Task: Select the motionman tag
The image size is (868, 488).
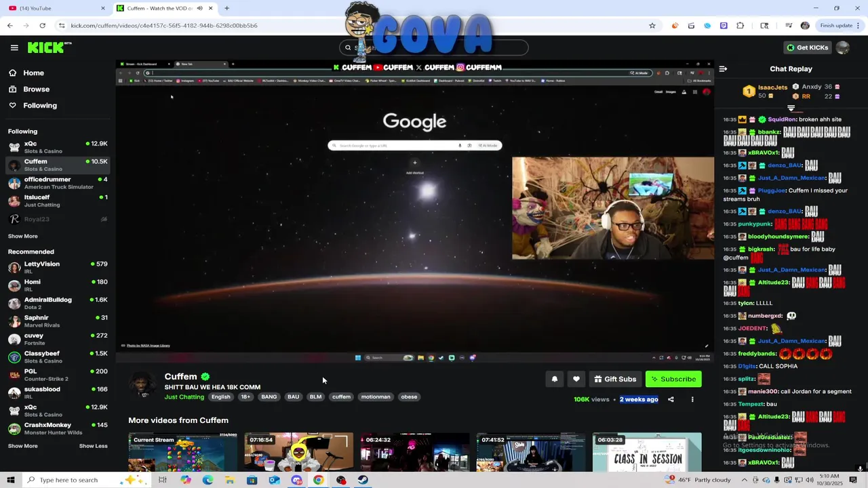Action: click(376, 397)
